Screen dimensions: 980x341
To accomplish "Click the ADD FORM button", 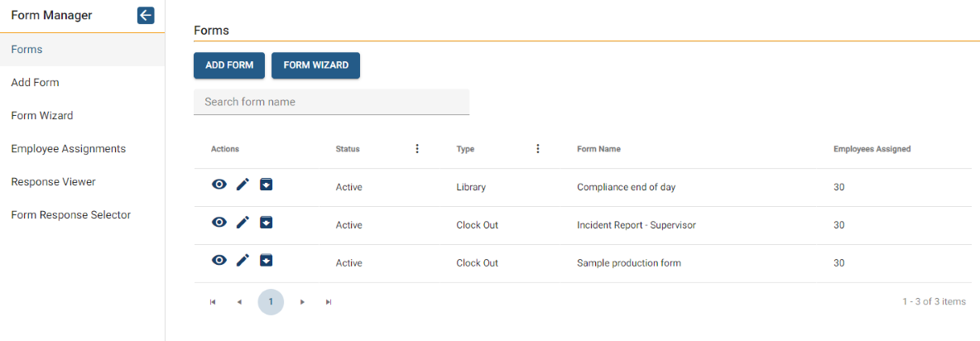I will tap(229, 65).
